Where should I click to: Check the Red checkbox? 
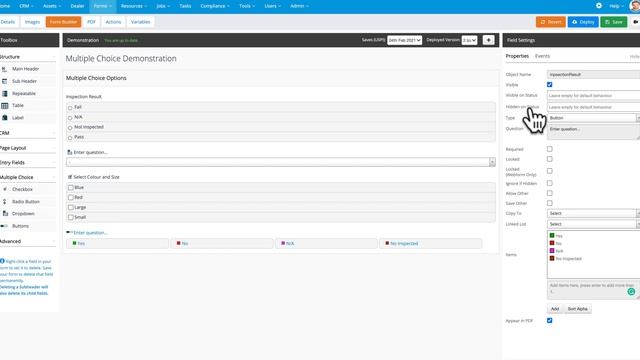[x=71, y=197]
